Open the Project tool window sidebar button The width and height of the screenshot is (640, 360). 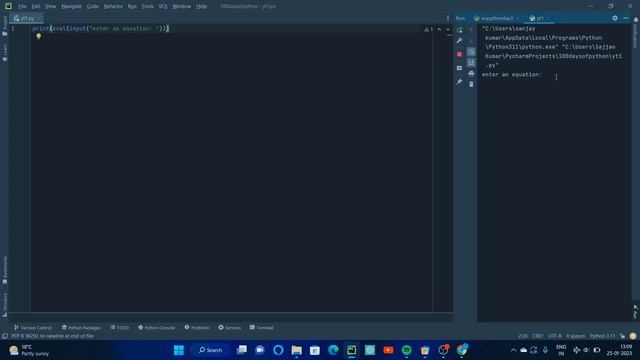tap(4, 26)
